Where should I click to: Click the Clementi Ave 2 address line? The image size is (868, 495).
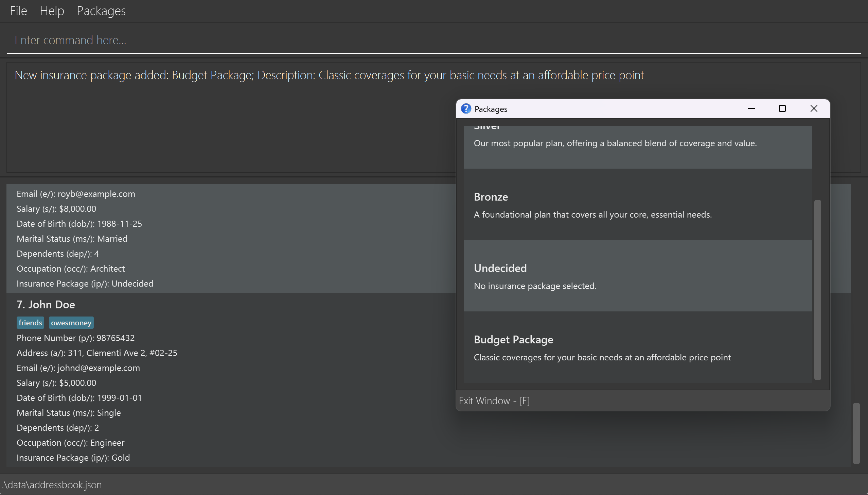point(97,353)
